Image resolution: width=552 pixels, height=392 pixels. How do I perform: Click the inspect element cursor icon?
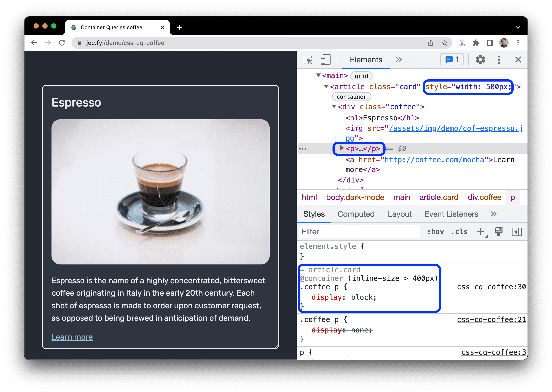307,59
